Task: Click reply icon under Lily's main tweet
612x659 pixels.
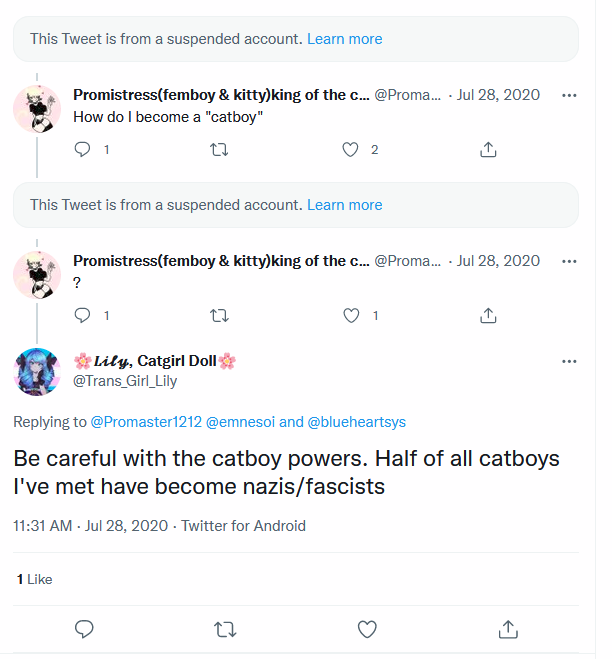Action: [x=84, y=629]
